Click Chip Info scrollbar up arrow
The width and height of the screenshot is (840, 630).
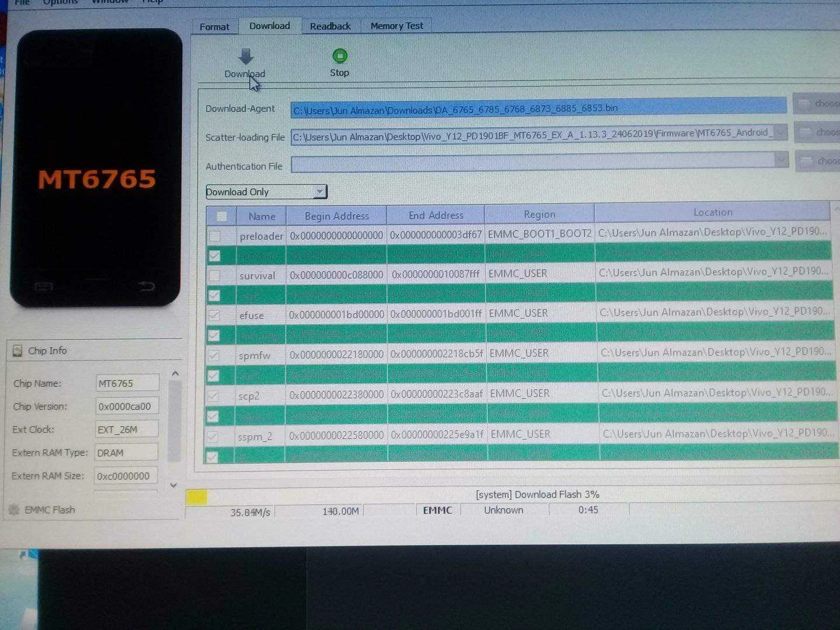pyautogui.click(x=174, y=373)
